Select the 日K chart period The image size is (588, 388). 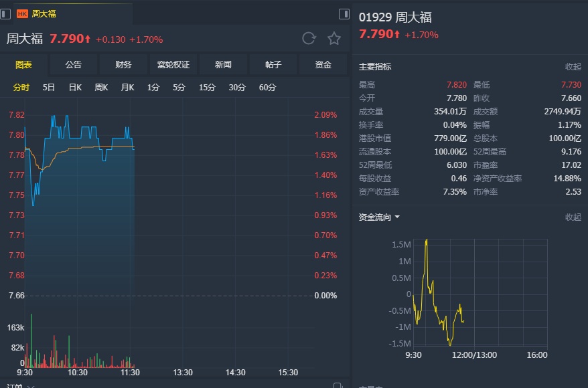75,87
